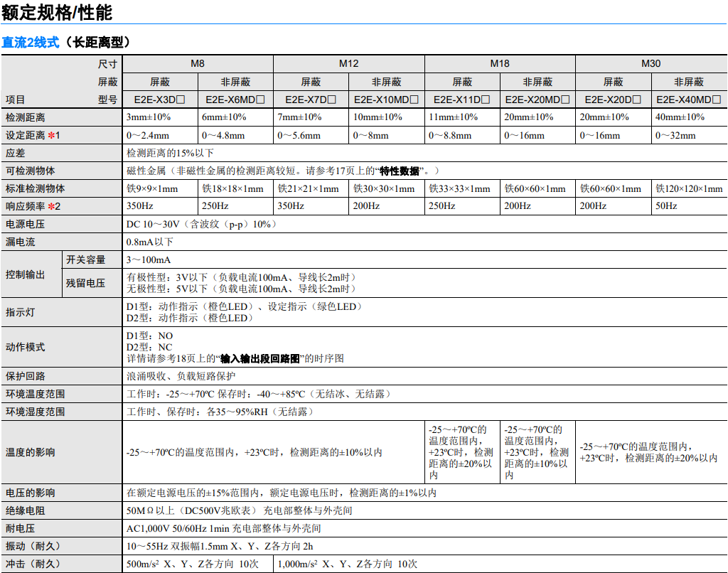Click the 动作模式 row label
The height and width of the screenshot is (573, 728).
[25, 348]
